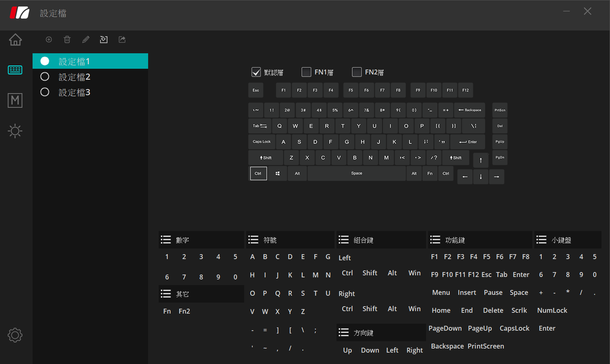Open the Home page from the sidebar
610x364 pixels.
pos(15,39)
